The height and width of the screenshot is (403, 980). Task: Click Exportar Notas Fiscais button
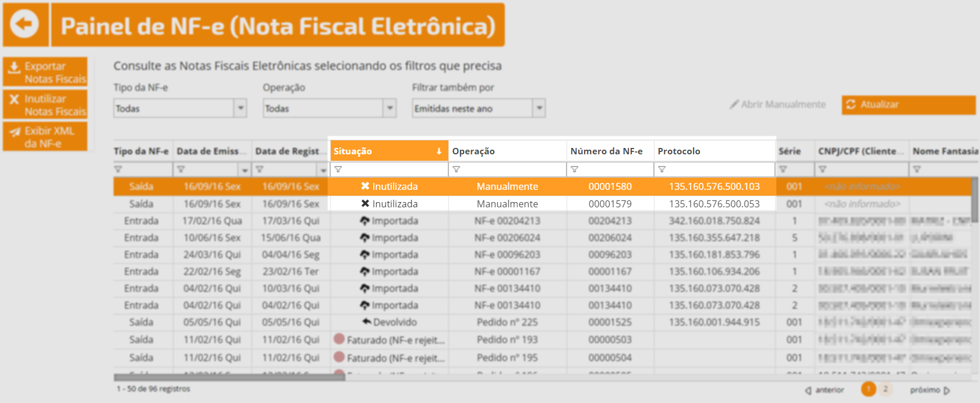tap(45, 72)
